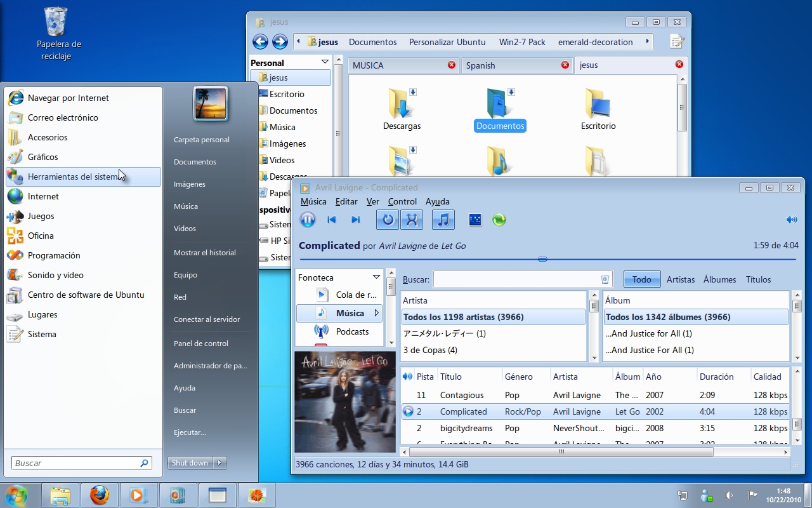Viewport: 812px width, 508px height.
Task: Select Cola de reproducción in Fonoteca
Action: pyautogui.click(x=340, y=295)
